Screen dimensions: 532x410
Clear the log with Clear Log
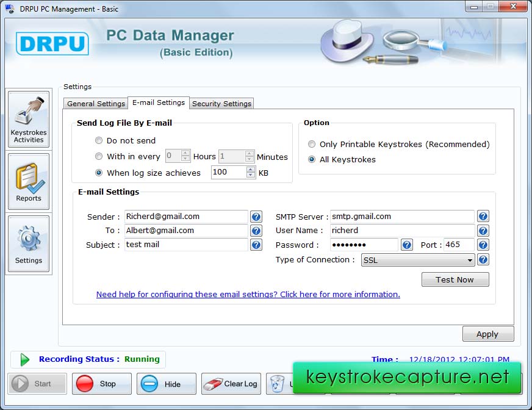(x=231, y=384)
